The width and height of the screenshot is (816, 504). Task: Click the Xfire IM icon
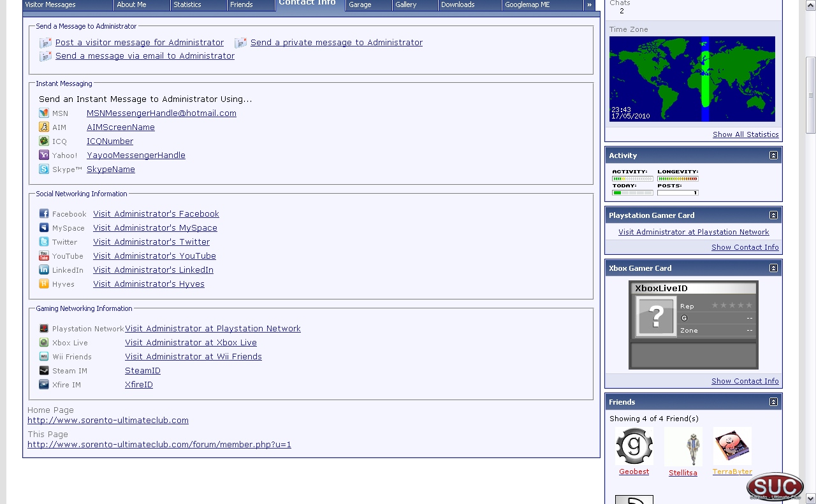44,384
